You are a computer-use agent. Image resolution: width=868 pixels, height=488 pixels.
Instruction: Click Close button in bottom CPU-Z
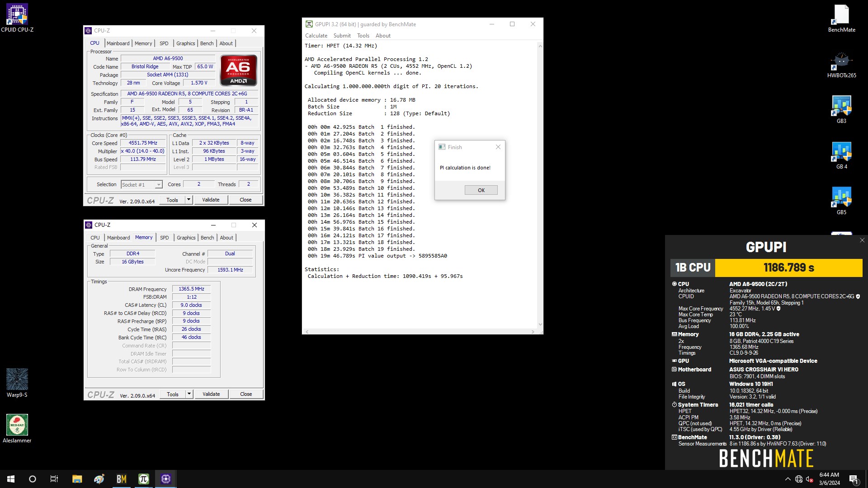point(246,394)
